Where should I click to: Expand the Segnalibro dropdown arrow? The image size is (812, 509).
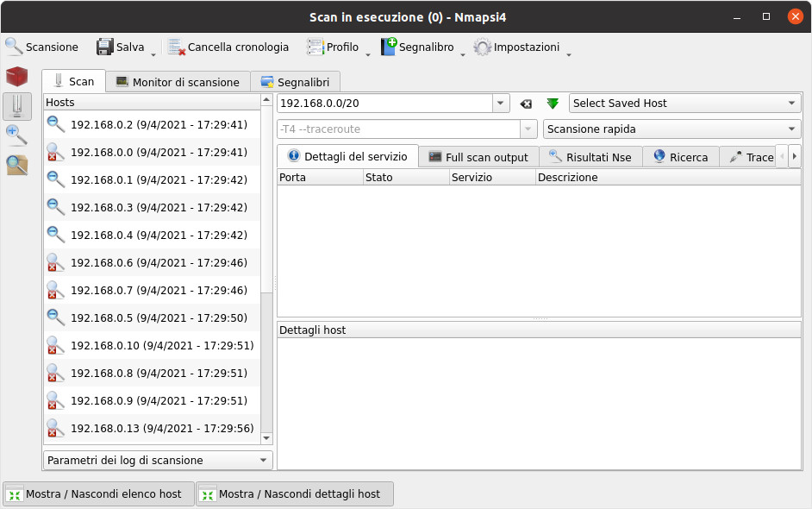[x=463, y=54]
